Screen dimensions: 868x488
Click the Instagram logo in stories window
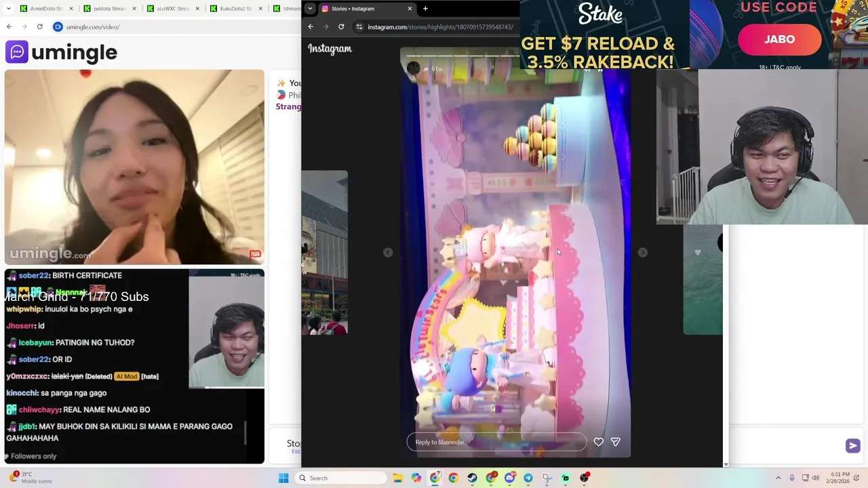(x=330, y=49)
